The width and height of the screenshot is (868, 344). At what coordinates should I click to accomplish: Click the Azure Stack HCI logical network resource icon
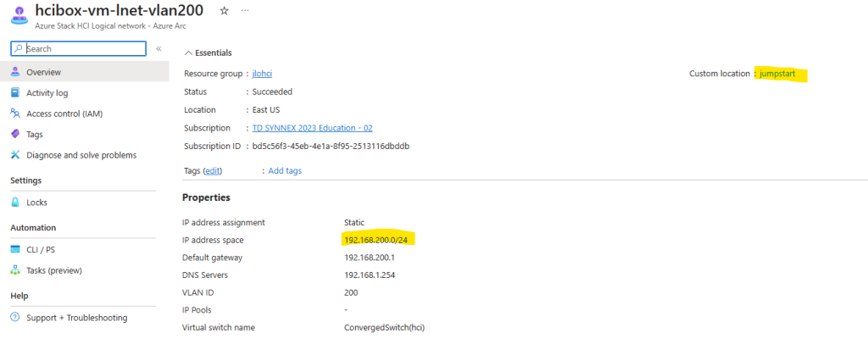pyautogui.click(x=19, y=15)
